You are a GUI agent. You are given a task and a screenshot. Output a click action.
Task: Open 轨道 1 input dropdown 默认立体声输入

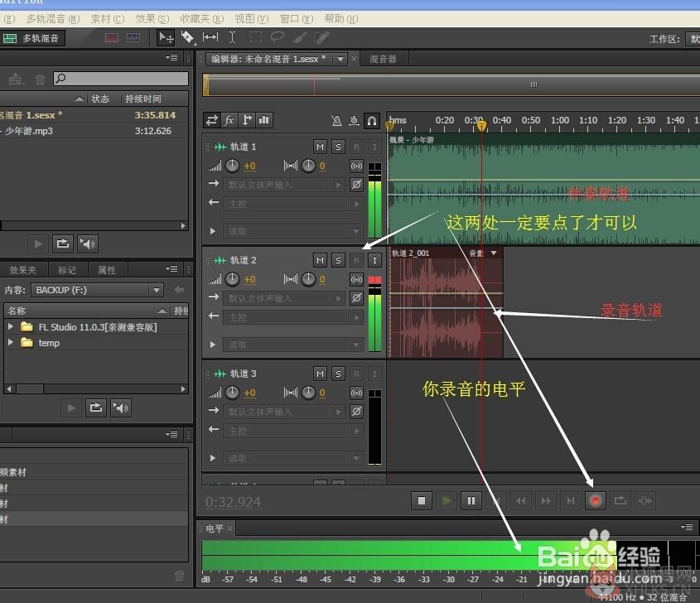(283, 185)
